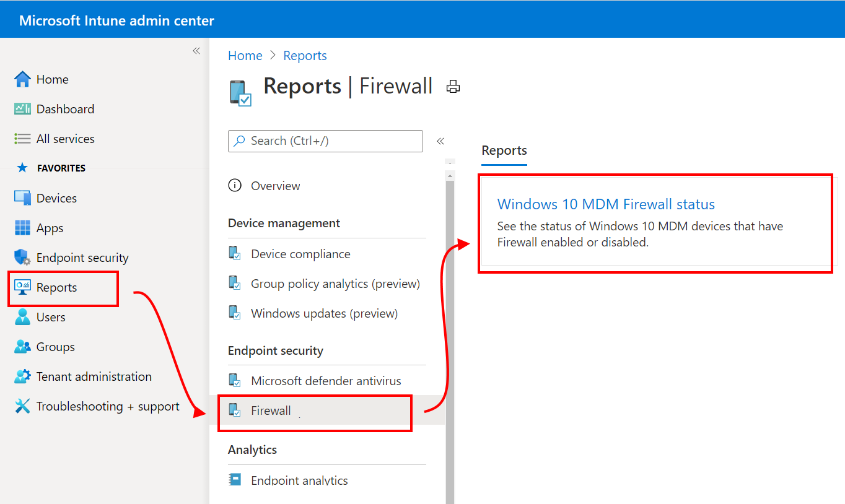Click the Home breadcrumb link
The width and height of the screenshot is (845, 504).
click(245, 55)
